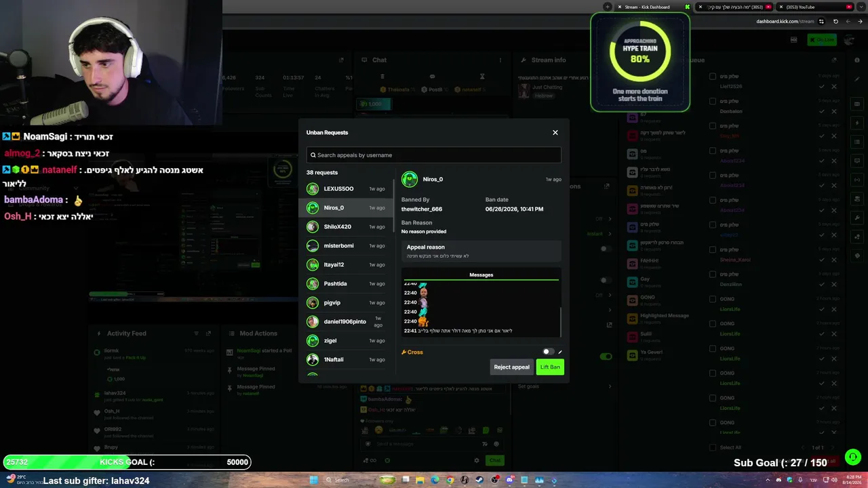The height and width of the screenshot is (488, 868).
Task: Open pigvip appeal
Action: 346,303
